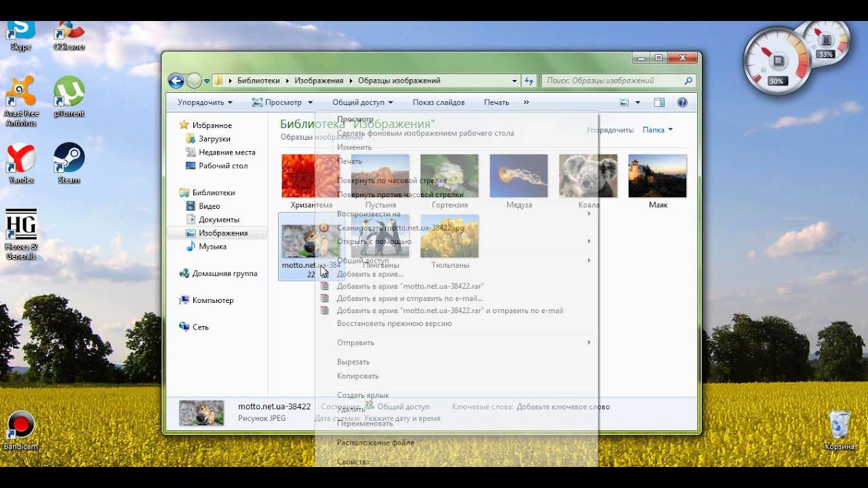Launch the uTorrent desktop shortcut
This screenshot has width=868, height=488.
pos(68,97)
